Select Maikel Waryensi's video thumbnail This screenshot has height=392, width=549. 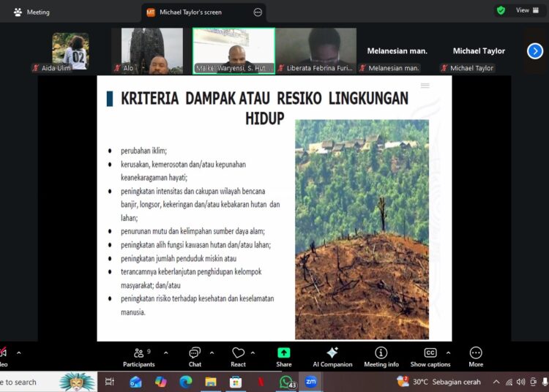tap(234, 51)
